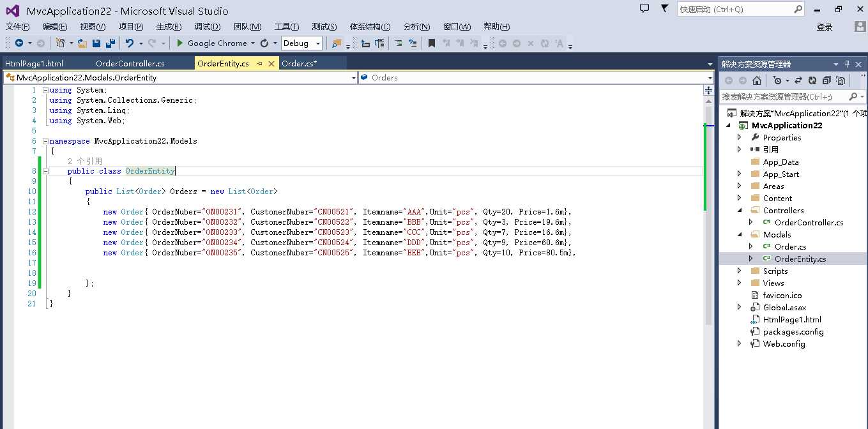
Task: Click the Pending Changes Filter clock icon
Action: click(777, 80)
